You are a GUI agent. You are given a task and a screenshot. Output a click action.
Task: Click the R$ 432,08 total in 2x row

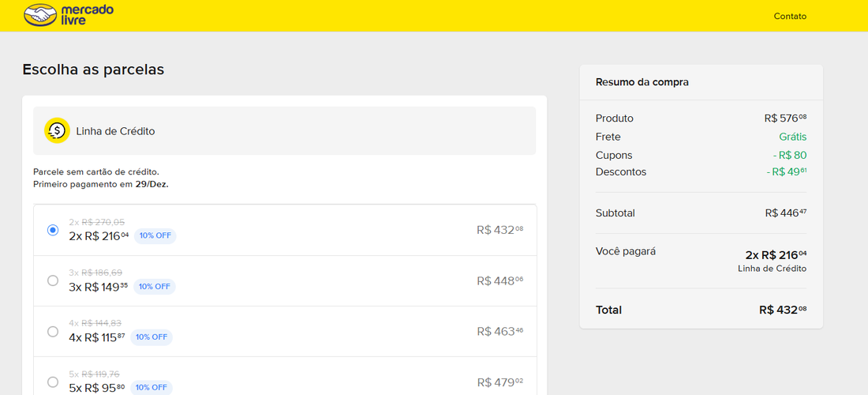point(499,230)
